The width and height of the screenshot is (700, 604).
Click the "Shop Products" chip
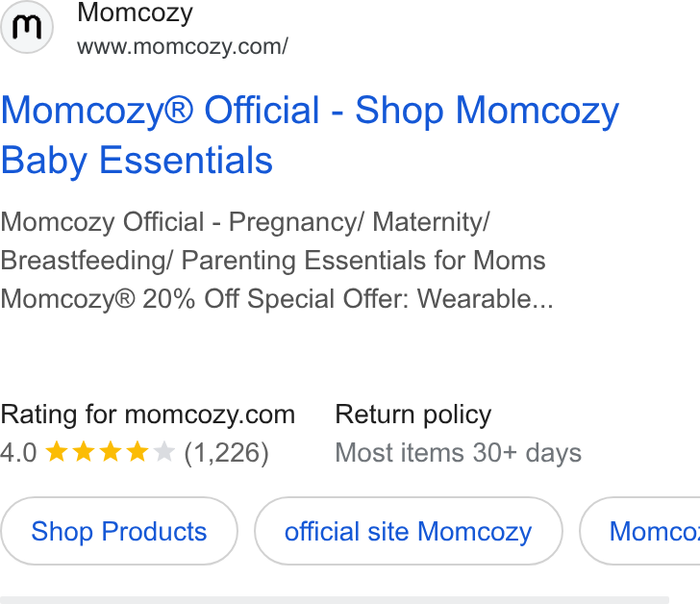pyautogui.click(x=119, y=531)
